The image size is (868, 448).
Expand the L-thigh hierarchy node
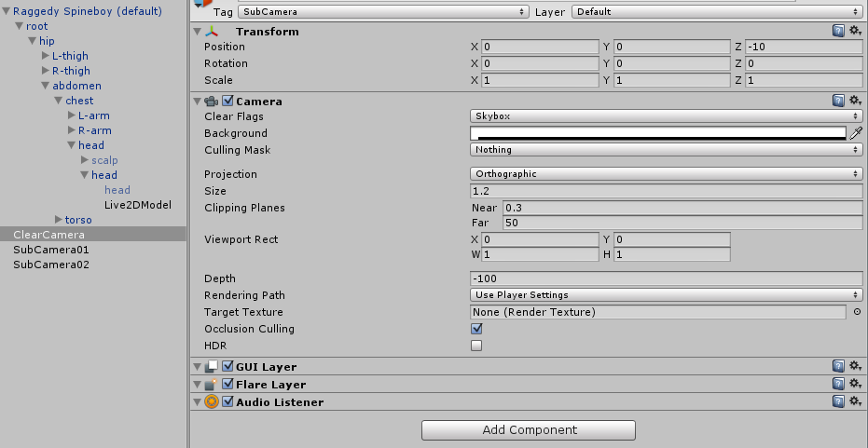46,56
